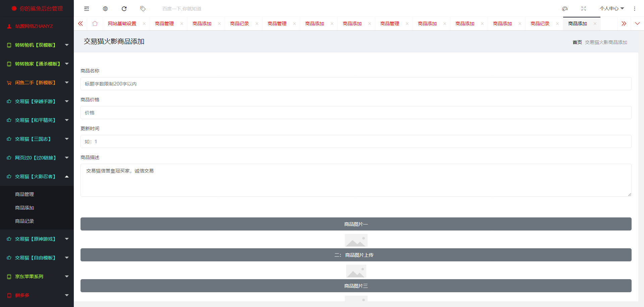Image resolution: width=644 pixels, height=307 pixels.
Task: Open the vertical three-dot more menu
Action: click(x=635, y=9)
